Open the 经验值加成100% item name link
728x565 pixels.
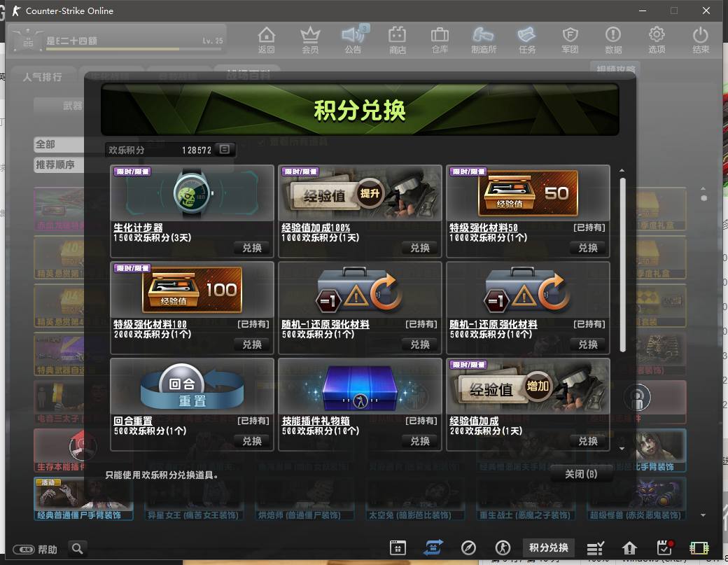[x=316, y=228]
